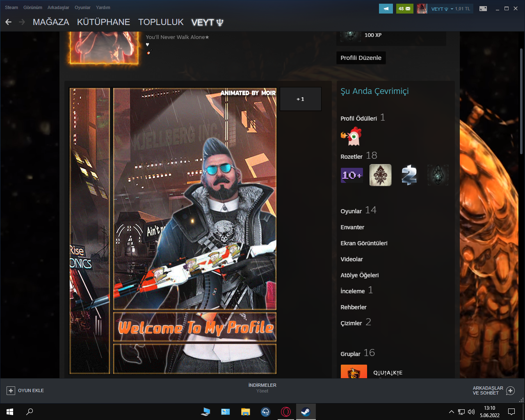
Task: Open the Rehberler link
Action: pyautogui.click(x=354, y=307)
